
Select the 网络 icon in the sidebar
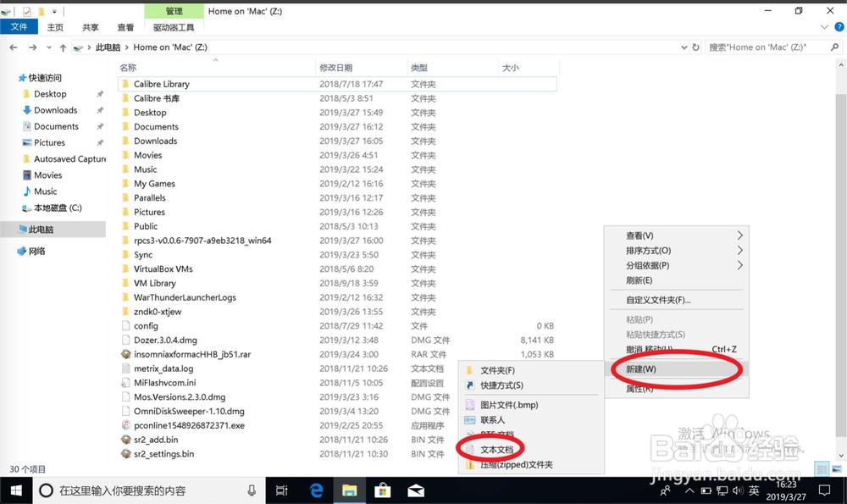tap(35, 251)
